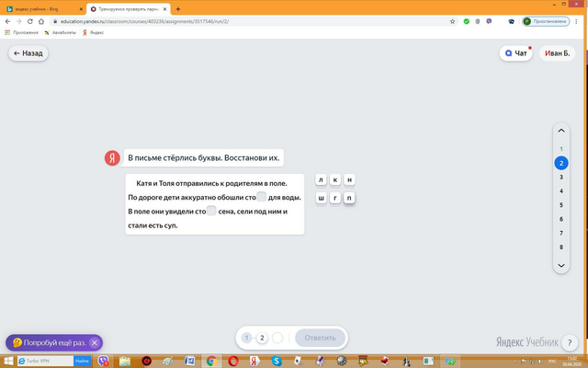Reload the page with refresh icon

(30, 21)
